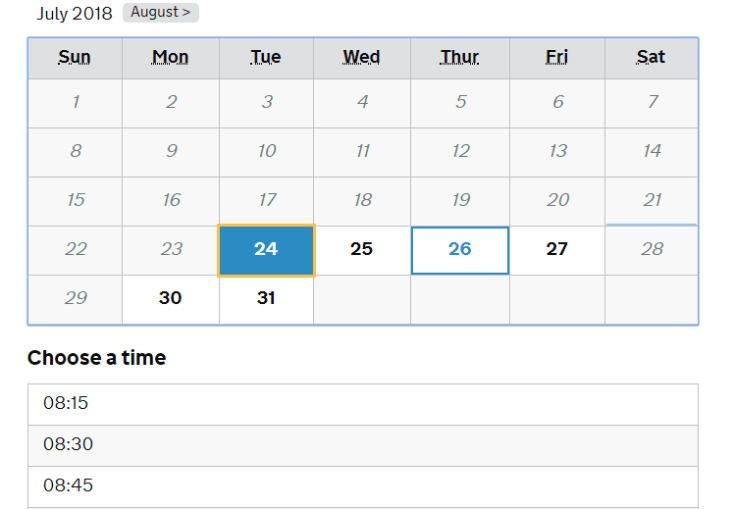The height and width of the screenshot is (509, 733).
Task: Click the Tue column header
Action: pos(266,57)
